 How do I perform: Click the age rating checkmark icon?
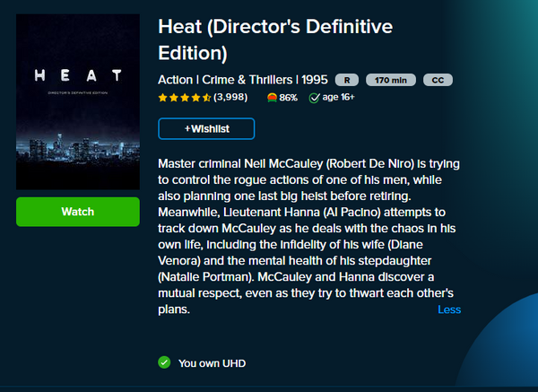point(315,97)
